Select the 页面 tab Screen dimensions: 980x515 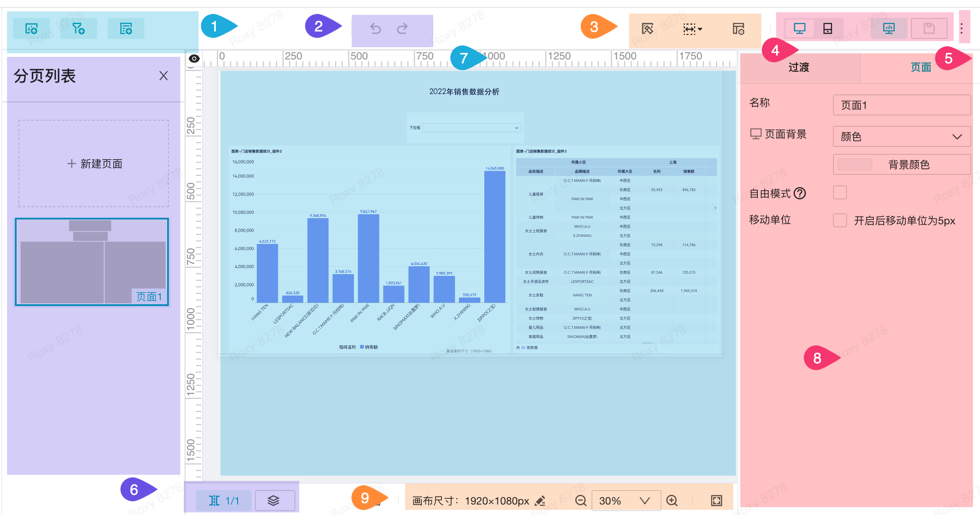click(920, 67)
